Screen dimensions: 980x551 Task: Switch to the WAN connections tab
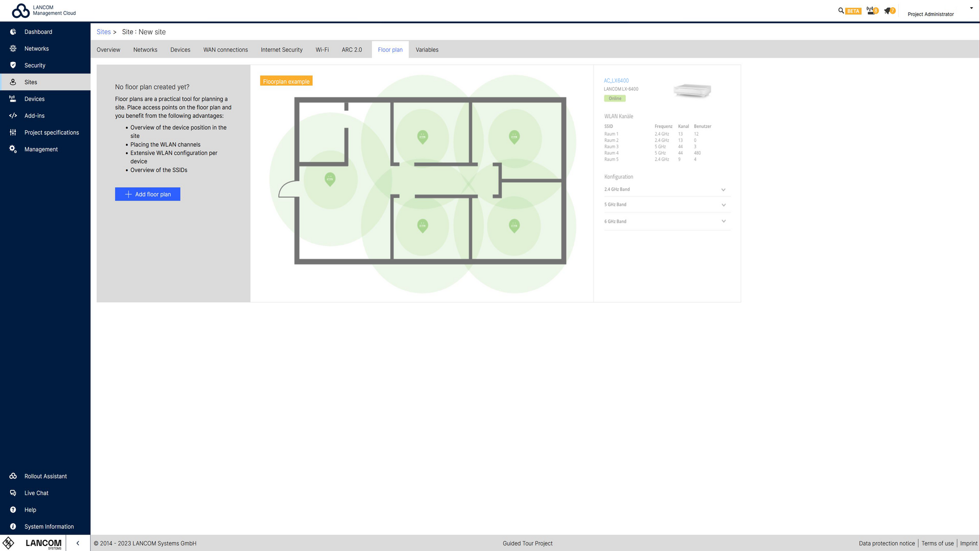(225, 50)
